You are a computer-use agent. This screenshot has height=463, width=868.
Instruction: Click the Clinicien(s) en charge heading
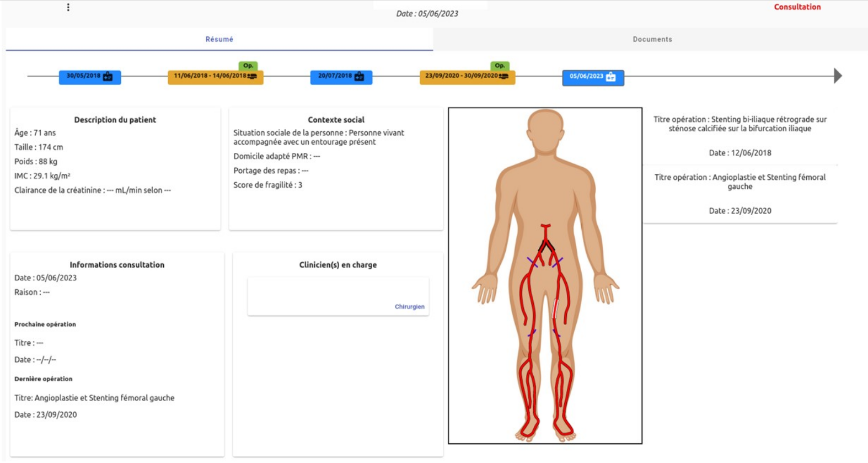coord(338,265)
